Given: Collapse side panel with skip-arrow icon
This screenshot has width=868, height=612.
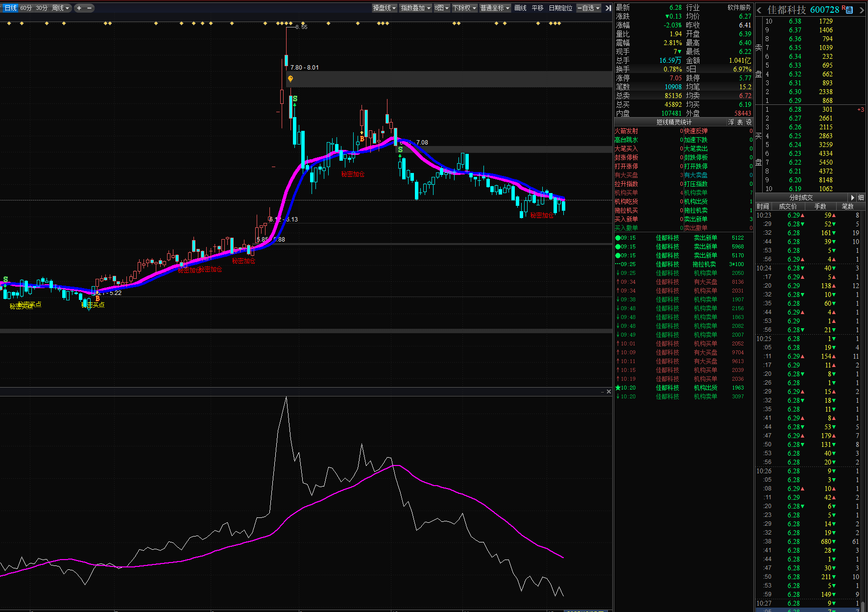Looking at the screenshot, I should click(x=608, y=8).
